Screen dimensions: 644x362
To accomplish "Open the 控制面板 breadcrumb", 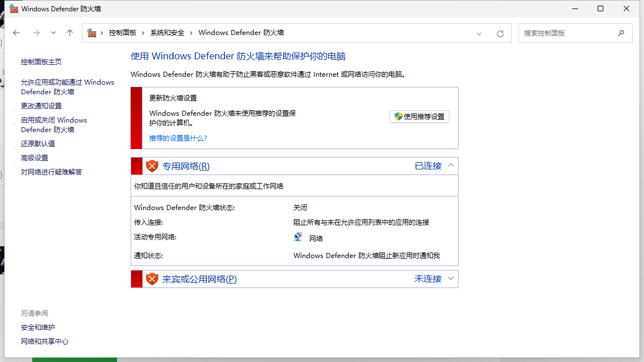I will click(x=122, y=33).
